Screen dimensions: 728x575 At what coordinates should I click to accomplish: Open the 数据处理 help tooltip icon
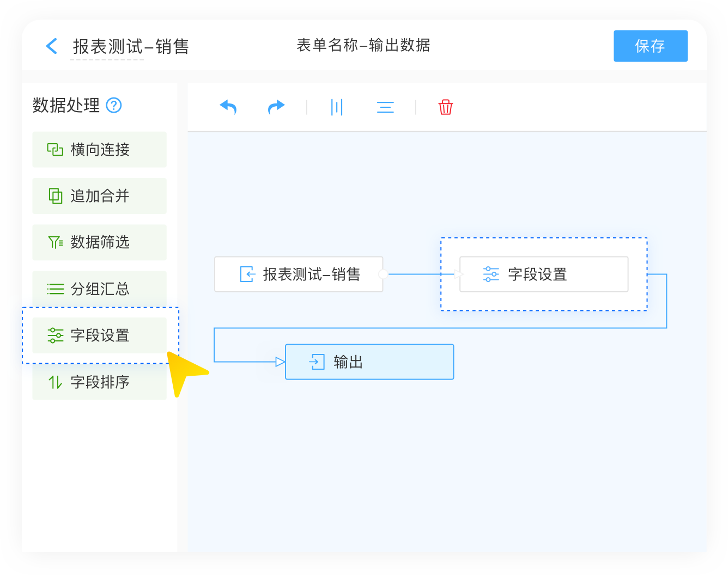(x=114, y=106)
